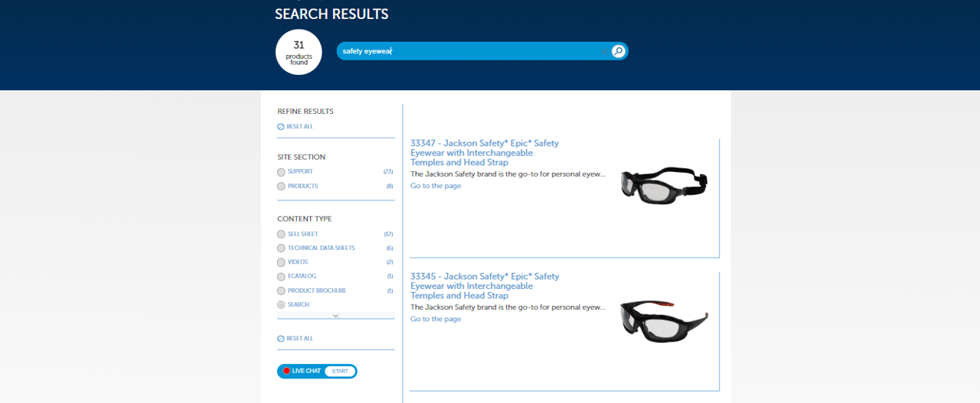Click the 'Search Results' heading
Viewport: 980px width, 403px height.
point(332,14)
